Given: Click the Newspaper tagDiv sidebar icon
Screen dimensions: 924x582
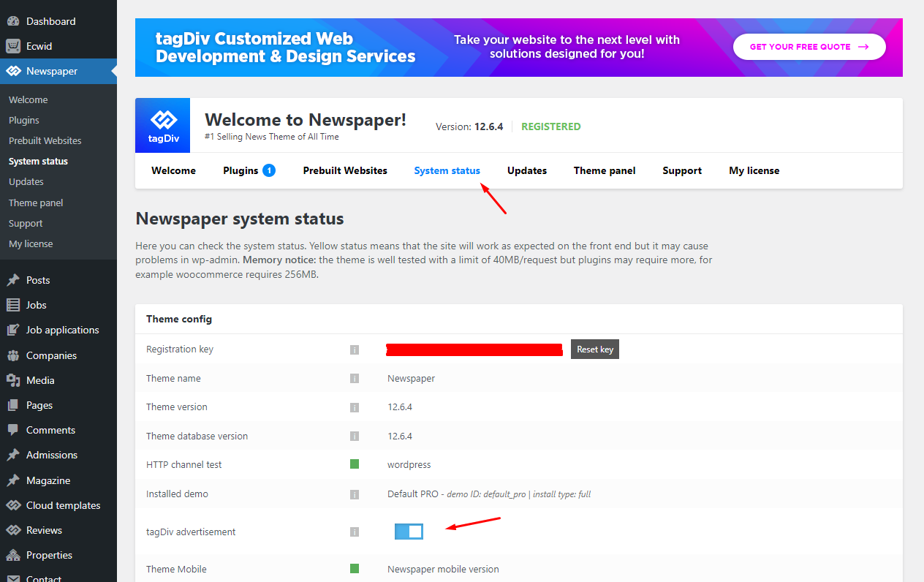Looking at the screenshot, I should [x=13, y=71].
